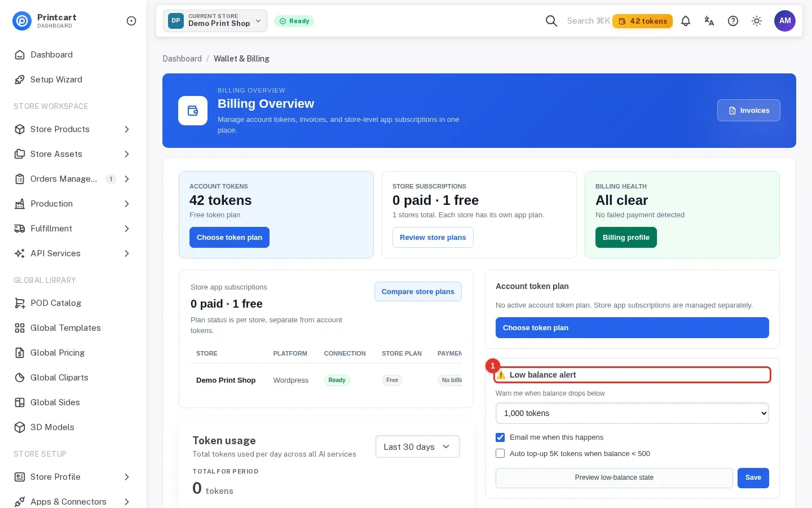This screenshot has width=812, height=508.
Task: Open the AM user avatar
Action: point(785,21)
